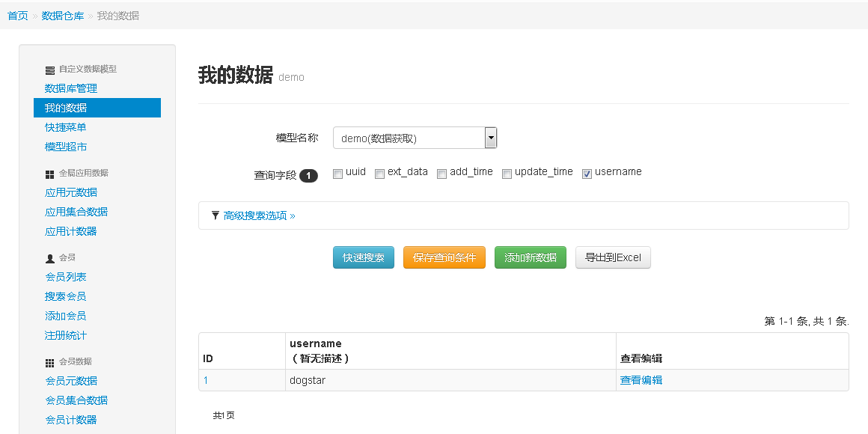Click the 自定义数据模型 section icon

50,70
